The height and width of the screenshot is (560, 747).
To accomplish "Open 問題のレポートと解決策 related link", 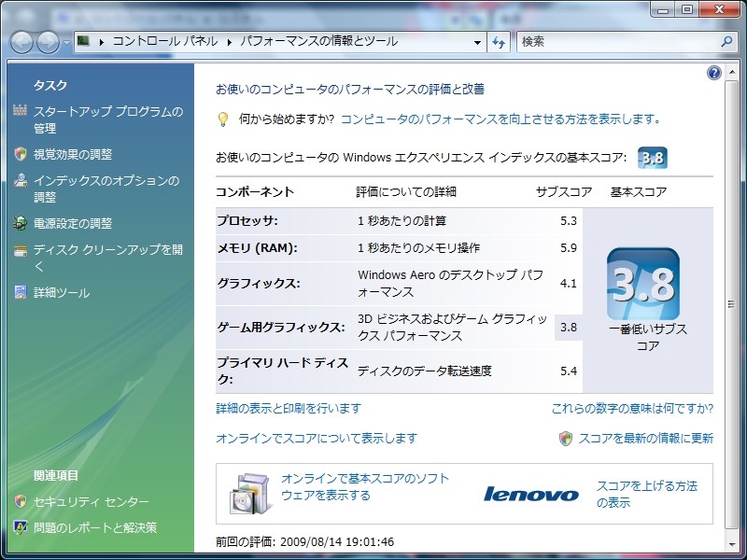I will tap(95, 527).
